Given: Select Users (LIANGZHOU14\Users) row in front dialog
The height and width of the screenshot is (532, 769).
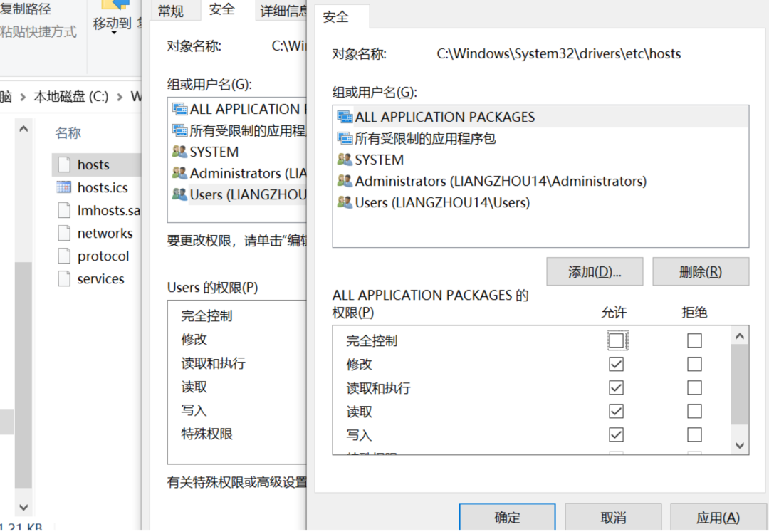Looking at the screenshot, I should 540,202.
